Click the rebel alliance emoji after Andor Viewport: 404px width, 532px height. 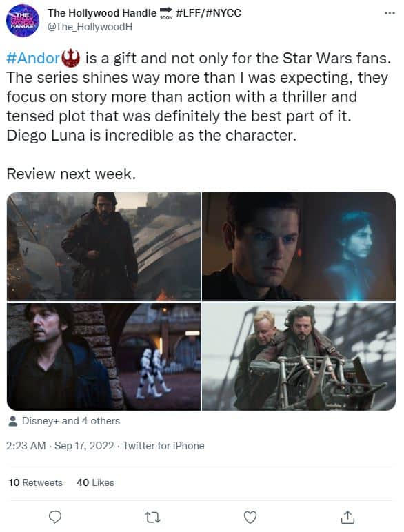click(70, 58)
